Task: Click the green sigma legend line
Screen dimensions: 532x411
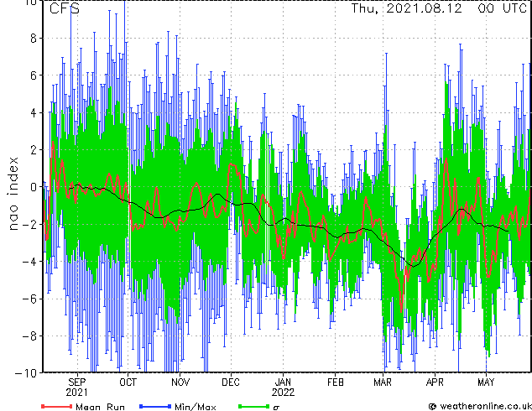Action: 253,406
